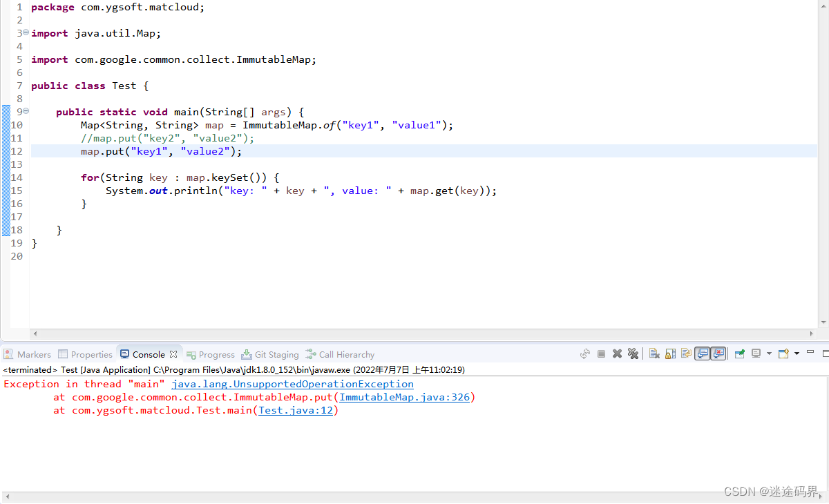This screenshot has width=829, height=504.
Task: Click the Relaunch icon in Console toolbar
Action: 585,353
